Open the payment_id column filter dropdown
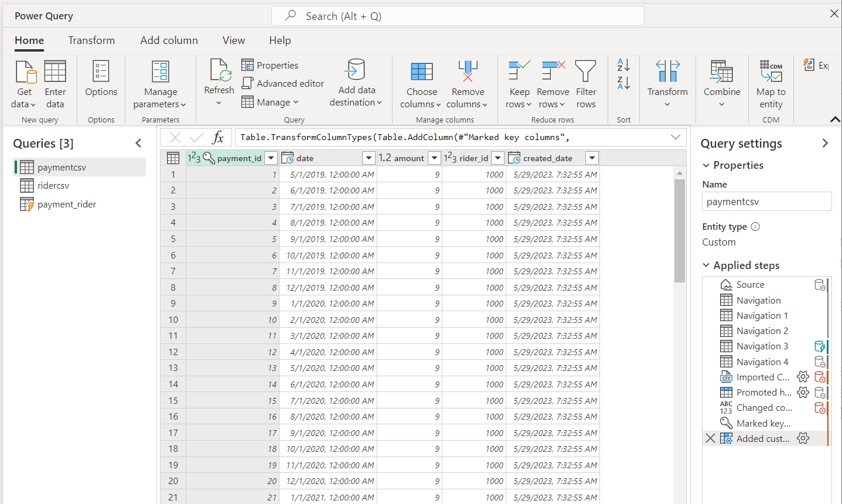 tap(271, 158)
